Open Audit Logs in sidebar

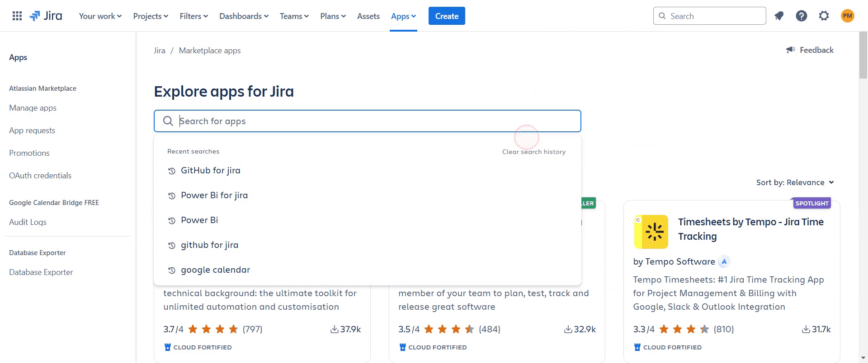(28, 222)
